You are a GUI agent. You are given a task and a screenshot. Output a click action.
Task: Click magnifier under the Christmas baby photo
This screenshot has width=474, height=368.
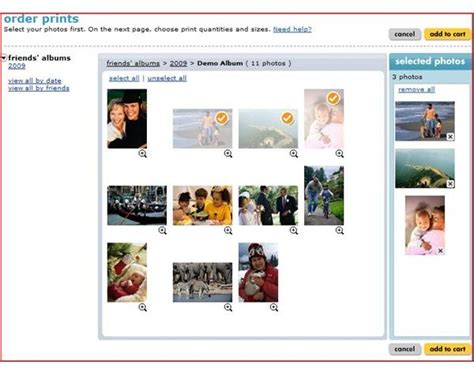(x=143, y=307)
